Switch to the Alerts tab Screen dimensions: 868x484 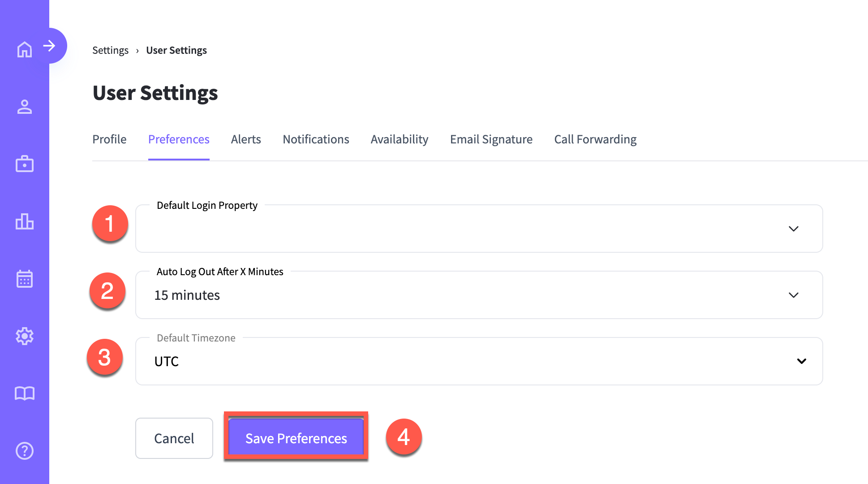tap(246, 139)
